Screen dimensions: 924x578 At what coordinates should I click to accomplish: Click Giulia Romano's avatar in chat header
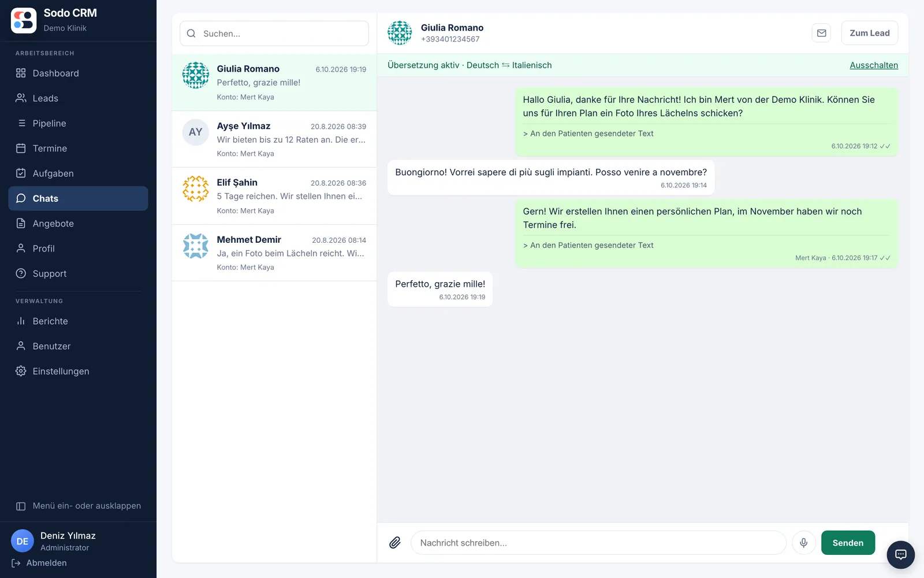click(x=400, y=33)
